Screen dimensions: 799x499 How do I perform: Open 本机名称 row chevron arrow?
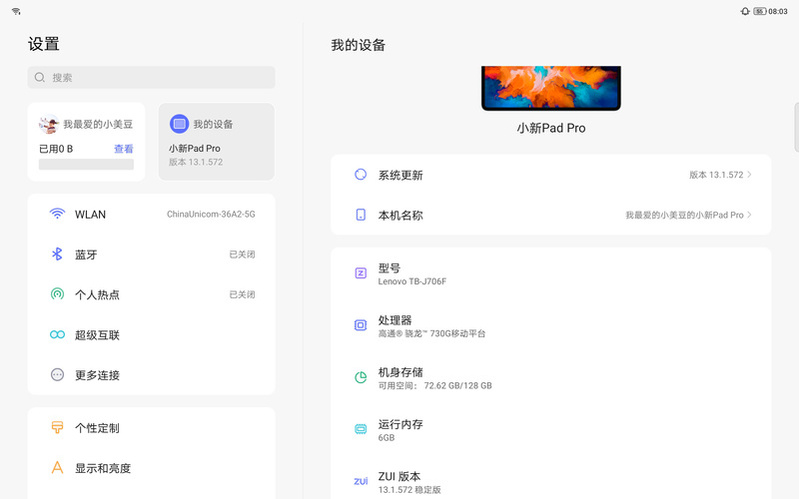click(x=749, y=215)
